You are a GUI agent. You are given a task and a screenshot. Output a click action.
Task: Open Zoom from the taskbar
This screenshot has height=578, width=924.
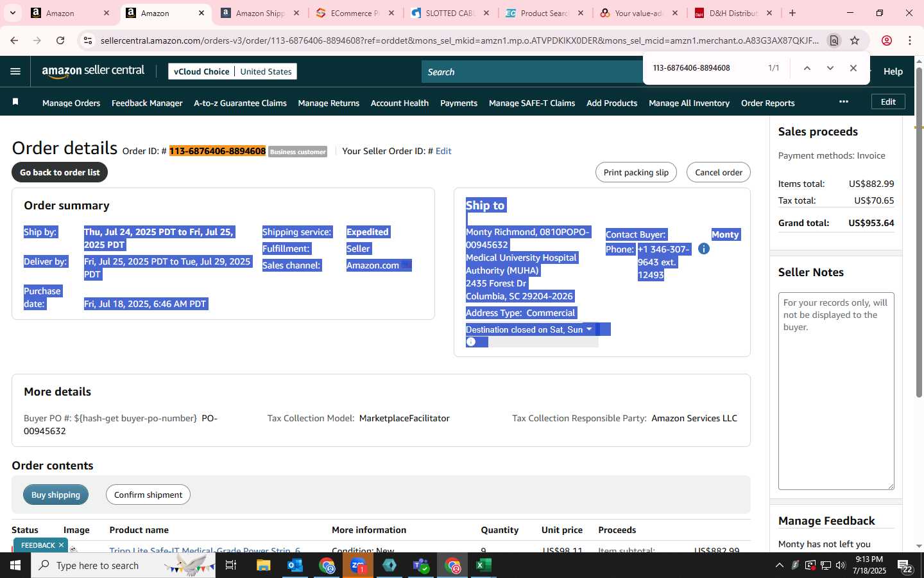tap(358, 565)
